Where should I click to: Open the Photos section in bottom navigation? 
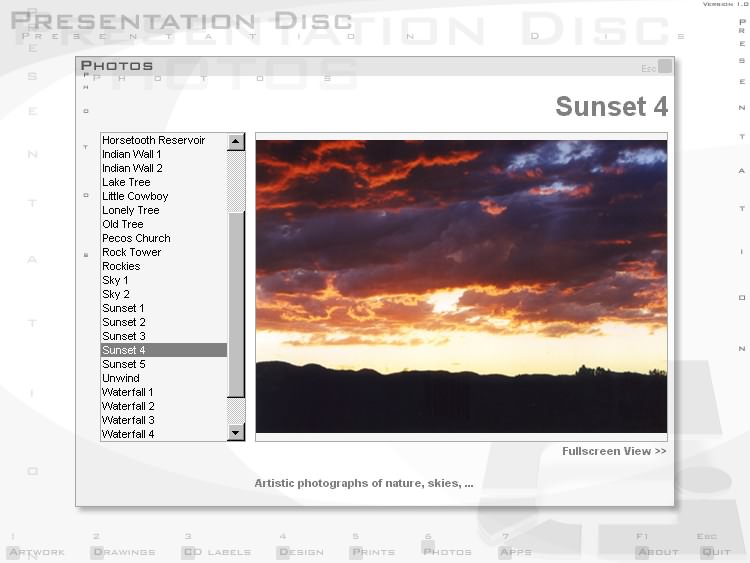(447, 552)
